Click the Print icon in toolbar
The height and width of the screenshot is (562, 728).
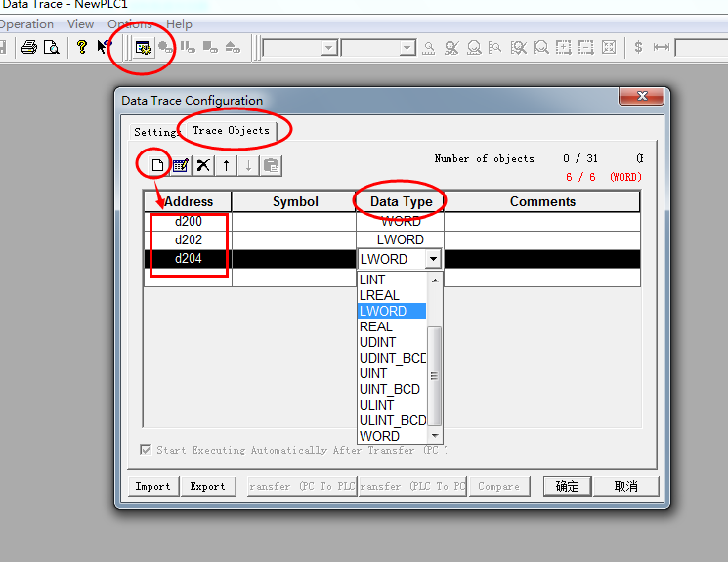[x=29, y=47]
